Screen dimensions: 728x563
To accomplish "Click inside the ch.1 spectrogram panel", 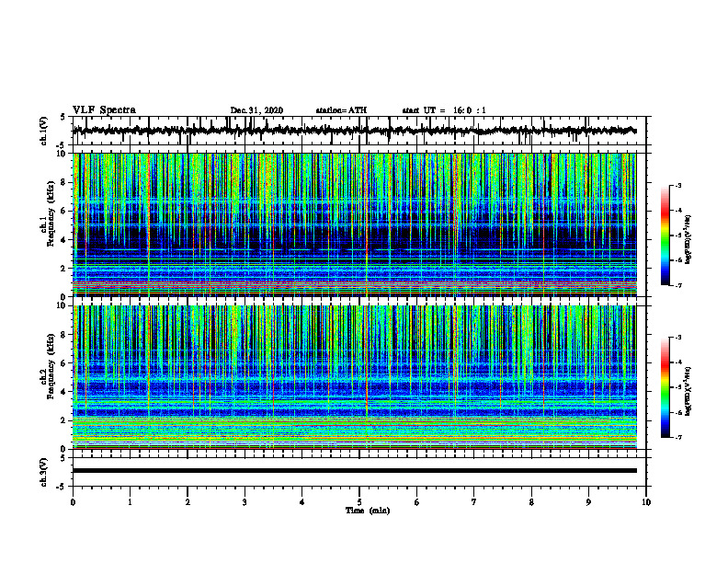I will [x=355, y=224].
